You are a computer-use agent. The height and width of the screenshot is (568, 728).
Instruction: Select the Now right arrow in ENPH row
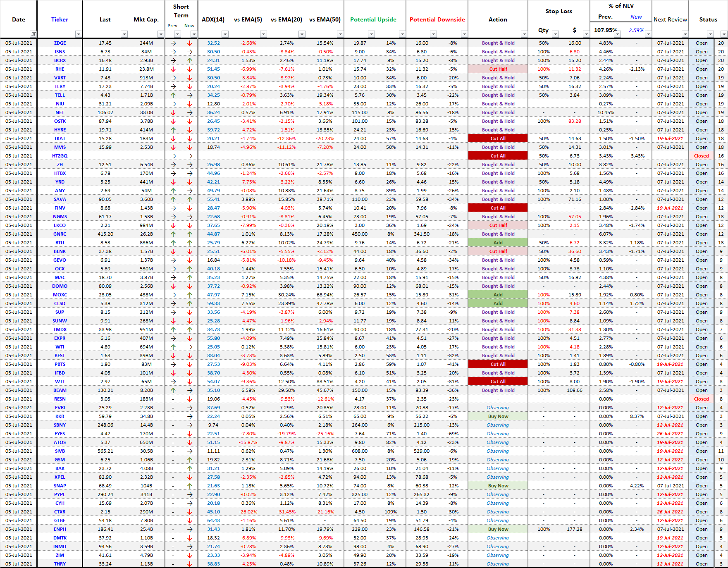coord(190,529)
